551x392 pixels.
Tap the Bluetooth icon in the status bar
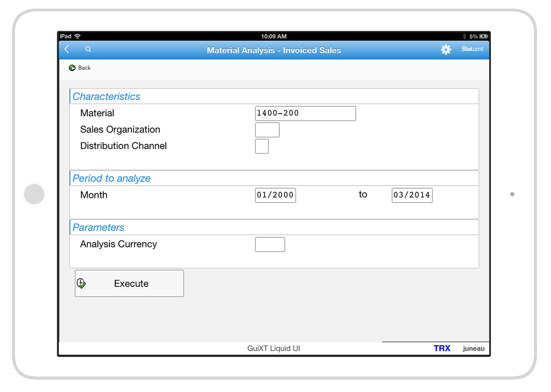[x=464, y=36]
